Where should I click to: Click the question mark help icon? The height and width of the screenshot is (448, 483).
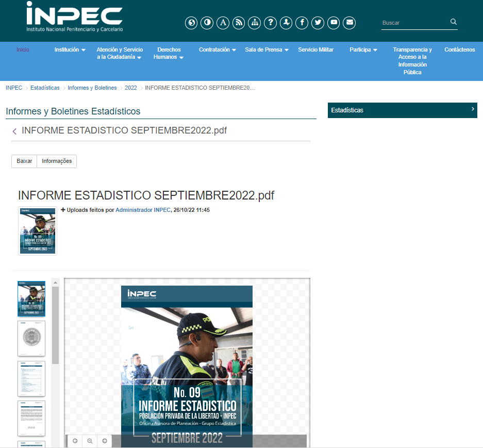coord(270,23)
